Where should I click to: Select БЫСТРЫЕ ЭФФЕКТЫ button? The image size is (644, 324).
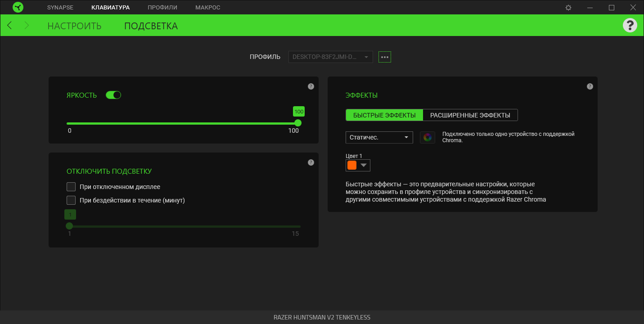pos(384,115)
